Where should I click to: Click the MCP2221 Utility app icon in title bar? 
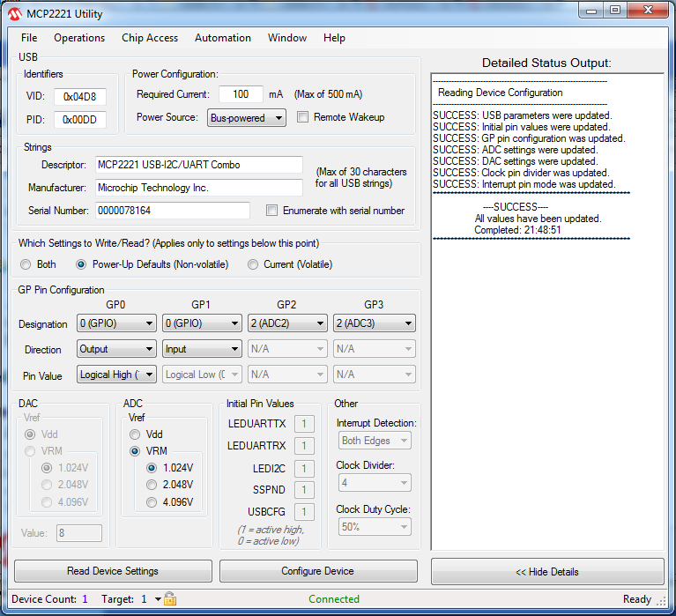(15, 14)
